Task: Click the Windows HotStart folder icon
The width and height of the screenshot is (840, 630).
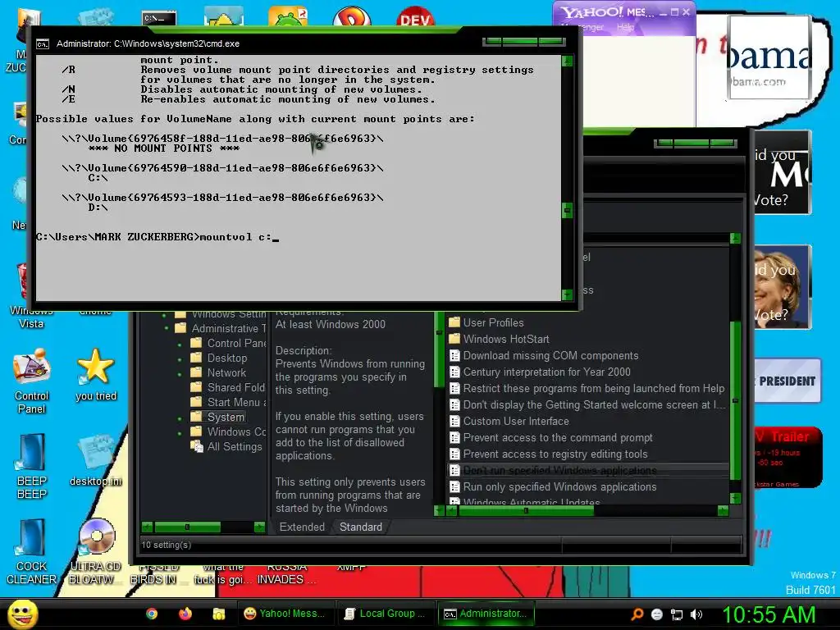Action: pos(454,339)
